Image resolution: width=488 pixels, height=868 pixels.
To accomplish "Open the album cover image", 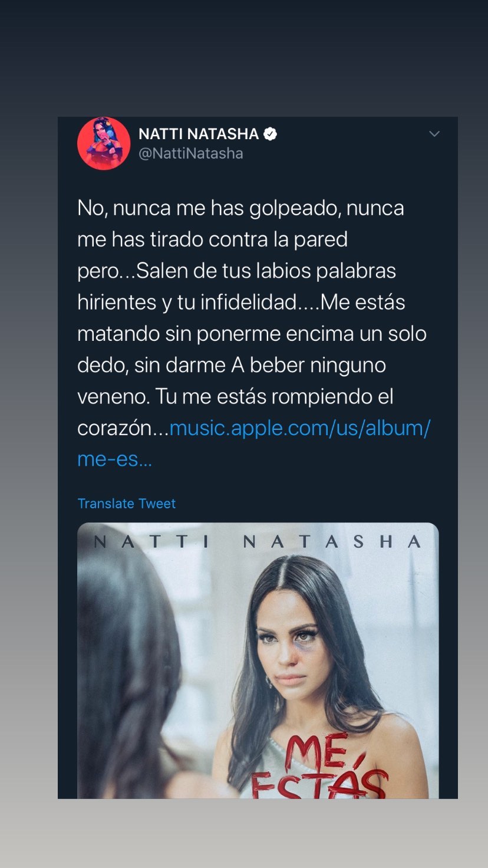I will point(258,660).
